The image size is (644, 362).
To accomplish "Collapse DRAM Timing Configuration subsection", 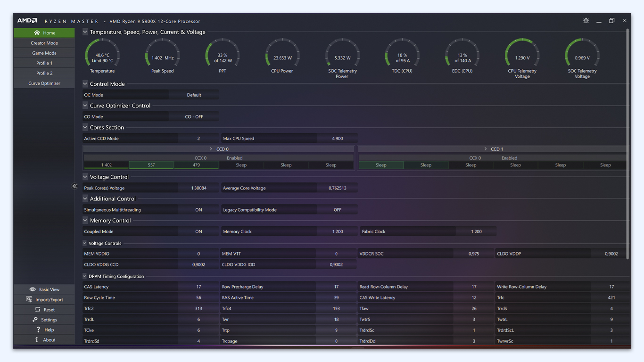I will pos(85,276).
